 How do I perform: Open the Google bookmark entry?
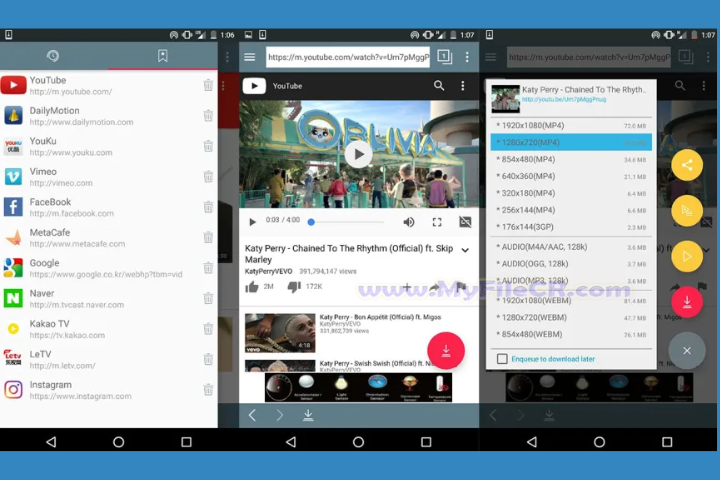[109, 268]
